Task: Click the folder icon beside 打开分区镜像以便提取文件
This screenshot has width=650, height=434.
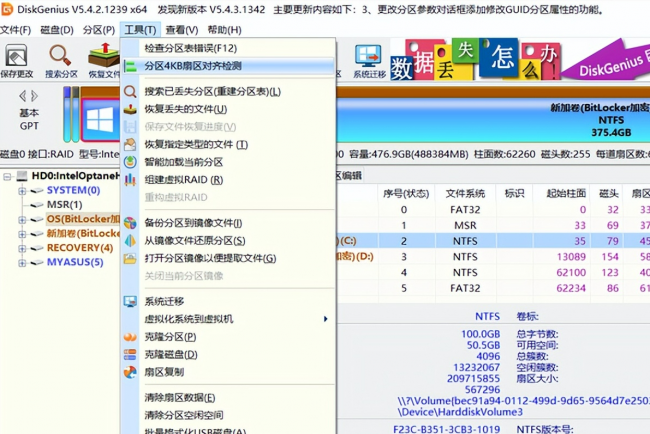Action: tap(130, 259)
